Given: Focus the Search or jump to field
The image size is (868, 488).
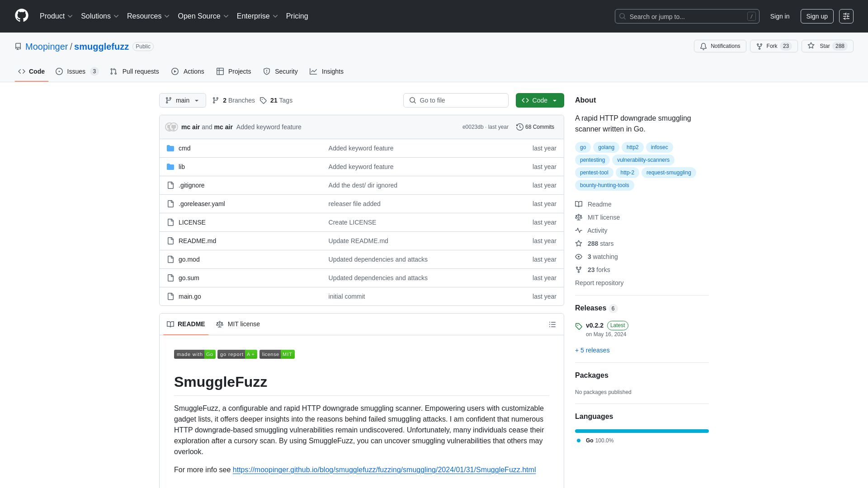Looking at the screenshot, I should (687, 16).
